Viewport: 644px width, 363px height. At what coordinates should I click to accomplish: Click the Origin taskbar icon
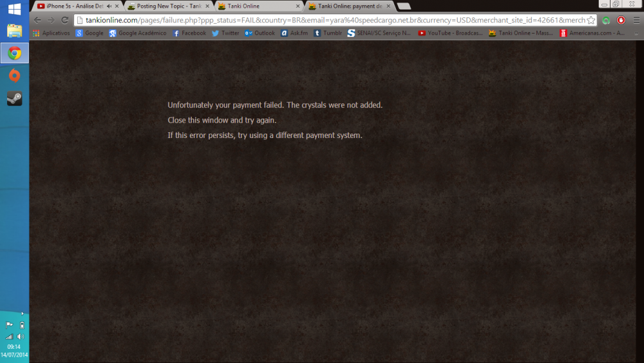pyautogui.click(x=14, y=76)
